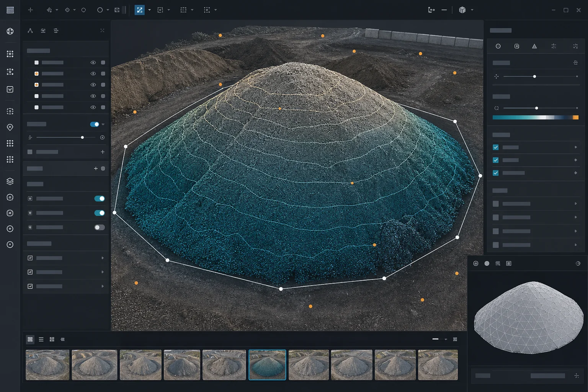Click the lock square on the first layer row
Screen dimensions: 588x392
103,62
